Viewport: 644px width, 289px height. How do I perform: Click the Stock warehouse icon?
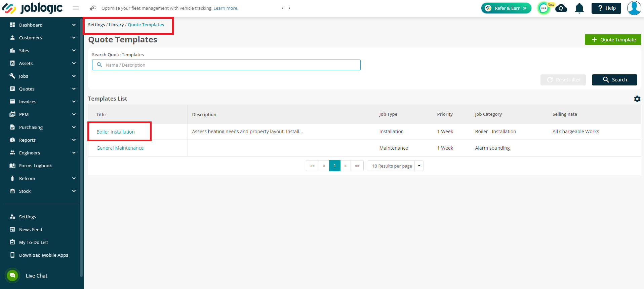point(12,191)
